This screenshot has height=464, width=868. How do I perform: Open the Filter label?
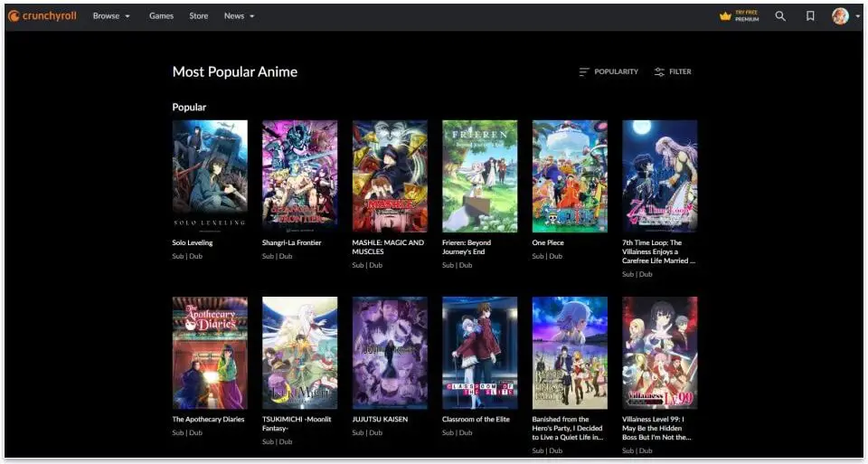pos(680,72)
